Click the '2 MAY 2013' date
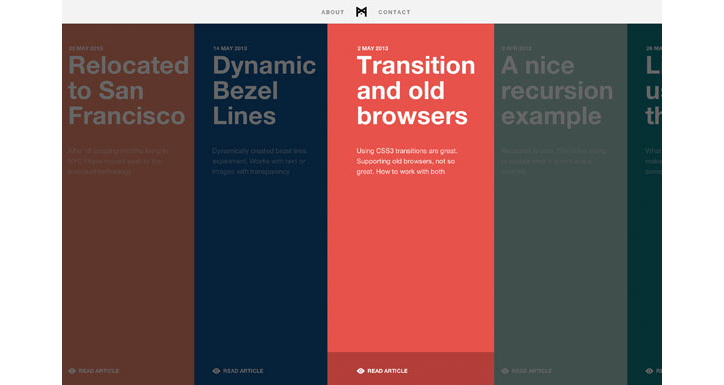 (373, 48)
